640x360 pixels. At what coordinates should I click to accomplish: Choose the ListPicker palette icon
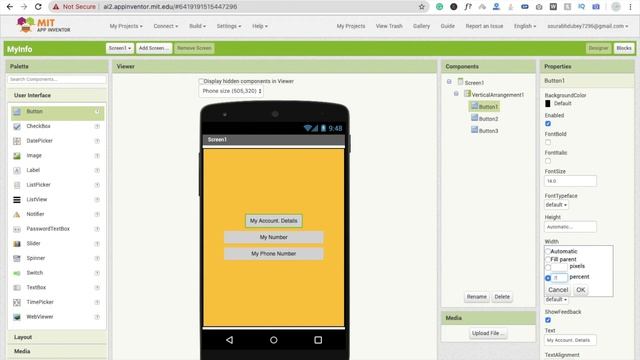tap(17, 185)
